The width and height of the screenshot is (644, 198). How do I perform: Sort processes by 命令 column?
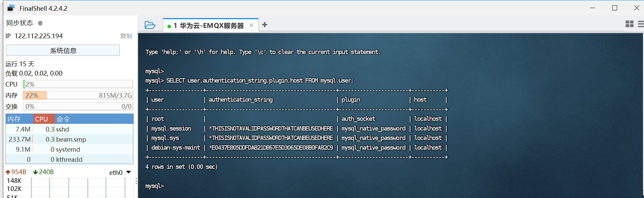pos(94,119)
